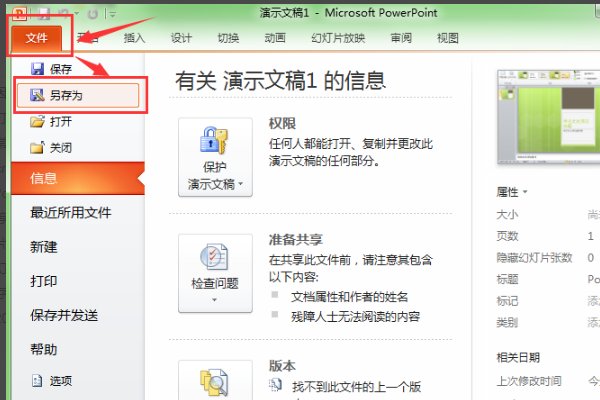Click the quick access Save icon

pos(45,14)
